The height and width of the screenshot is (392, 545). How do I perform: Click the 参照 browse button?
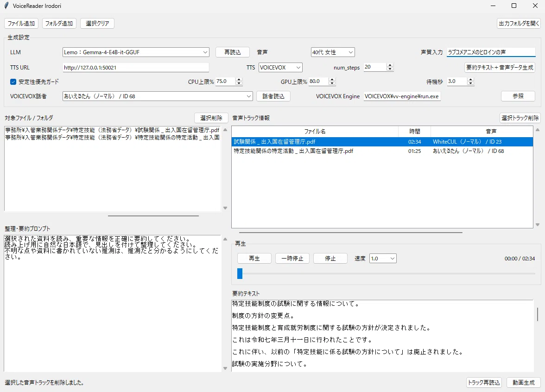click(518, 96)
